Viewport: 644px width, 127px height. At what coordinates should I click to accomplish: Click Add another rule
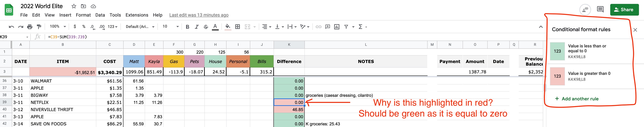576,99
